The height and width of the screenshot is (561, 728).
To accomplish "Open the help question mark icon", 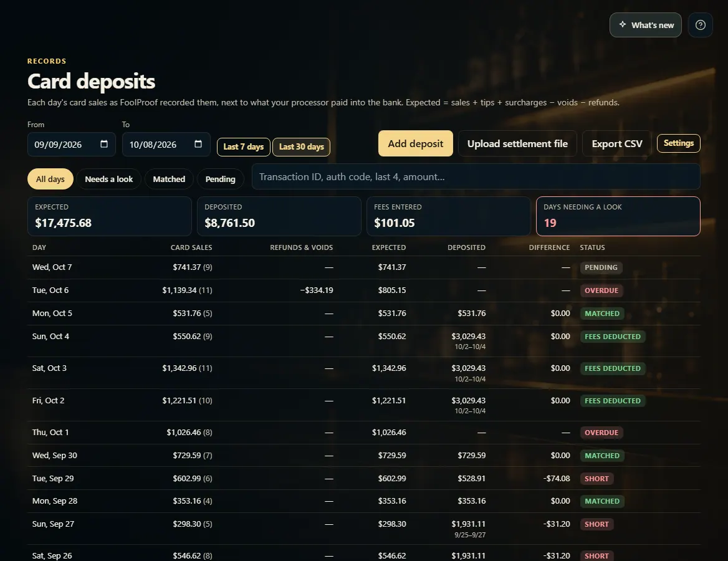I will pyautogui.click(x=700, y=25).
